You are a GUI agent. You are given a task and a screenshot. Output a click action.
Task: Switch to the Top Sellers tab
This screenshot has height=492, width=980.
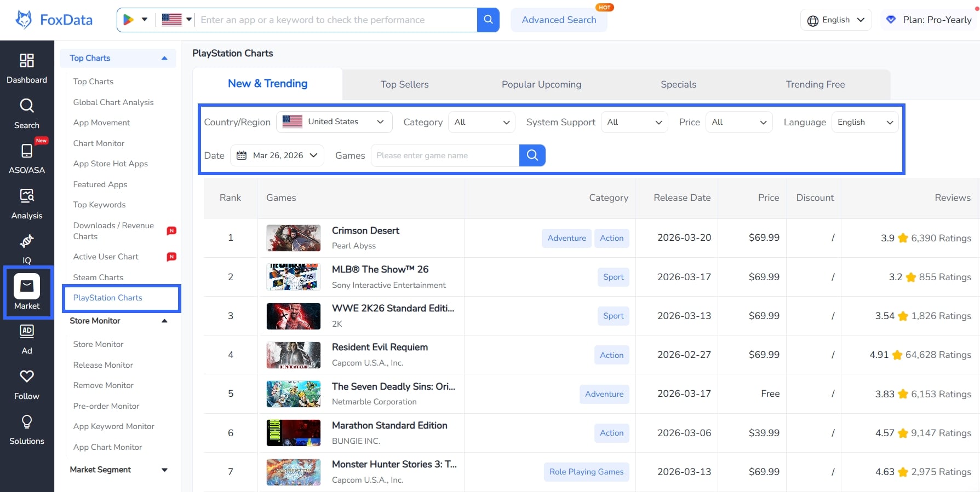(x=404, y=84)
